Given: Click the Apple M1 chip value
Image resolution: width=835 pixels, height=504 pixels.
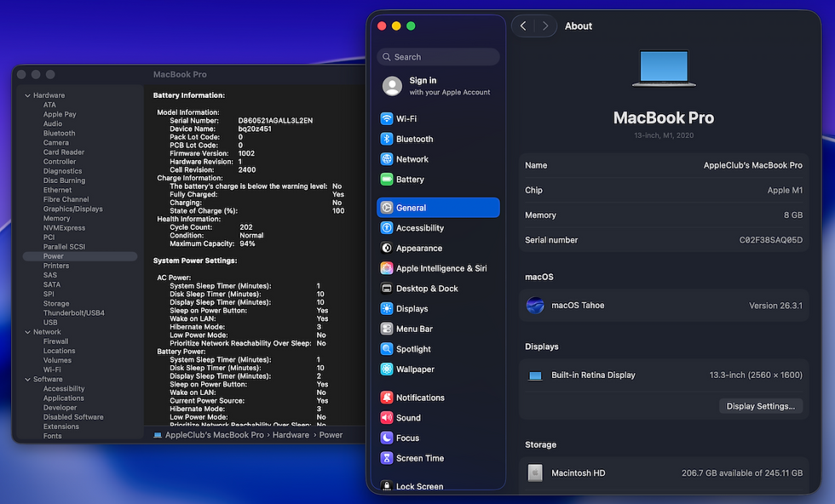Looking at the screenshot, I should click(x=785, y=191).
